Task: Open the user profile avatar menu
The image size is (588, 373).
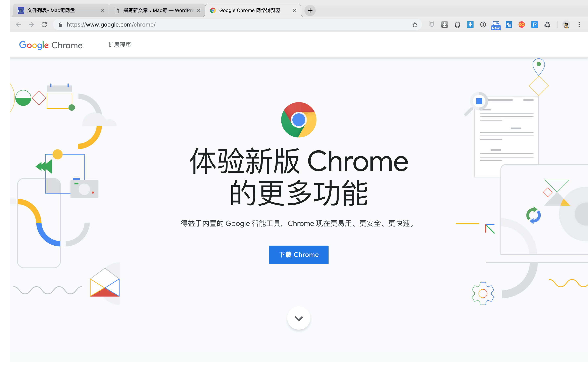Action: point(566,25)
